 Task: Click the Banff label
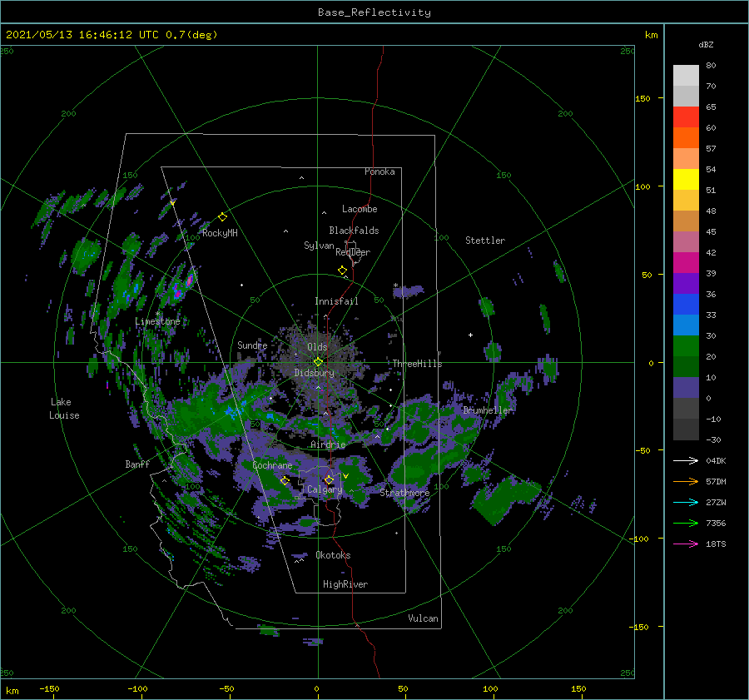[137, 464]
